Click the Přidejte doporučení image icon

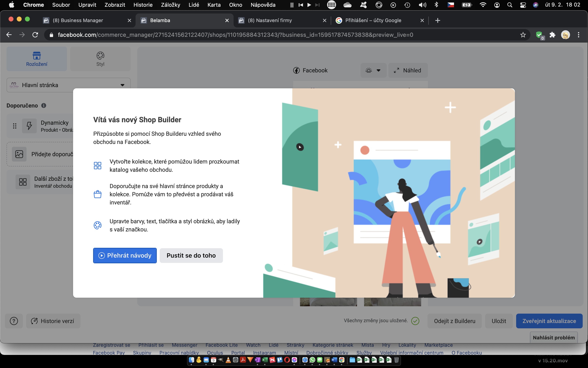[x=19, y=154]
